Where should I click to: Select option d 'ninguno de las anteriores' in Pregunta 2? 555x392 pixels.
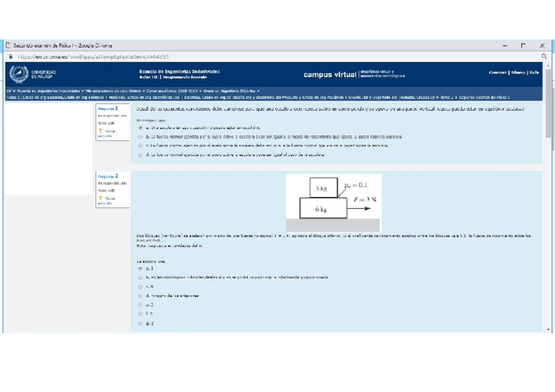pyautogui.click(x=141, y=296)
